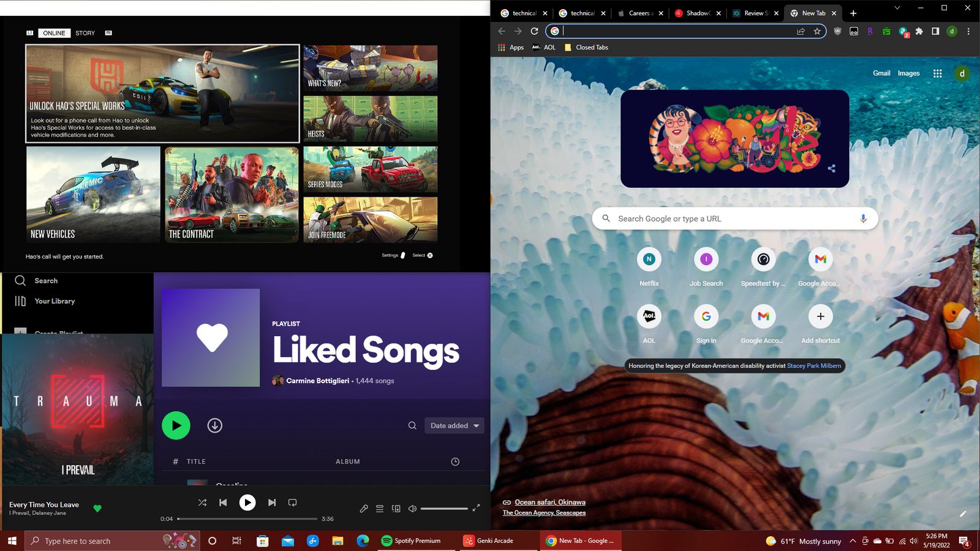
Task: Adjust the Spotify volume slider
Action: [444, 509]
